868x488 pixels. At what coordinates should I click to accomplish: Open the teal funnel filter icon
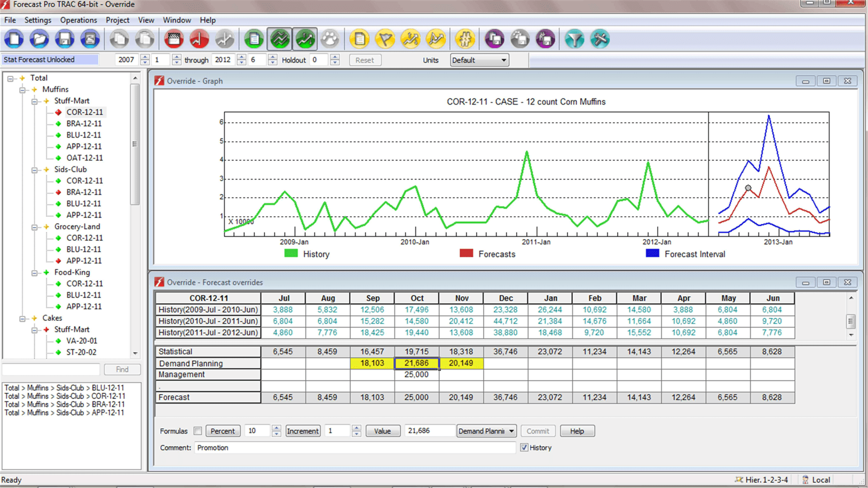(x=574, y=39)
